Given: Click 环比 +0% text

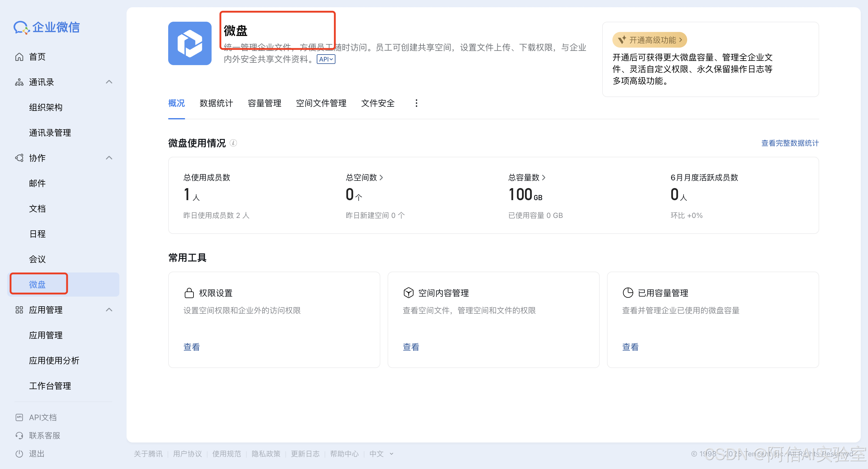Looking at the screenshot, I should click(686, 215).
